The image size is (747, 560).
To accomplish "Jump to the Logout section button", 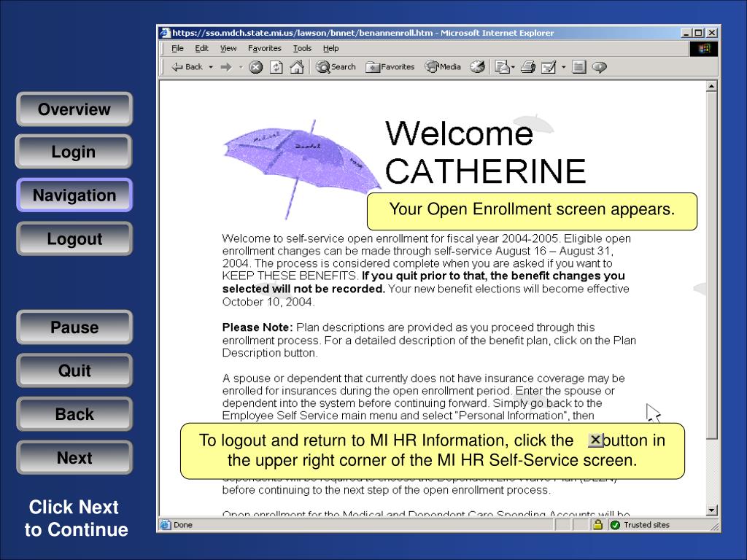I will tap(74, 238).
